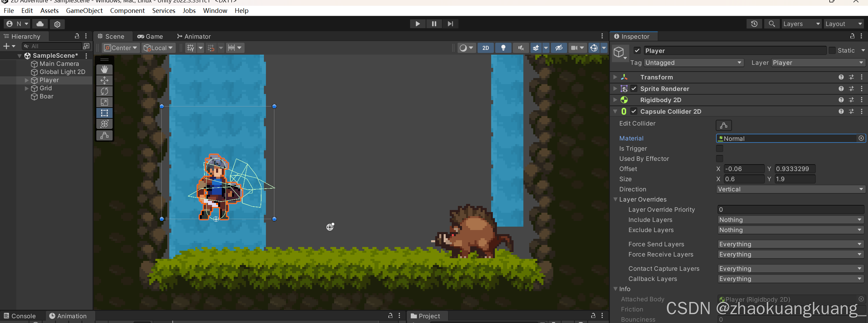Open the global Search magnifier

[772, 24]
